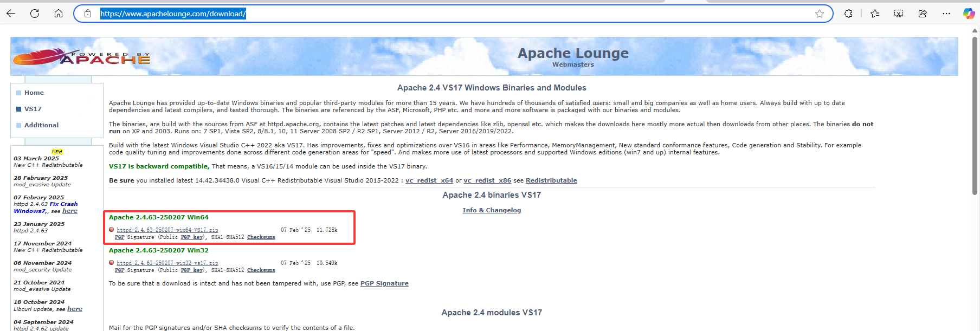Viewport: 980px width, 331px height.
Task: Open the 'here' link in Windows7 crash news
Action: [x=70, y=211]
